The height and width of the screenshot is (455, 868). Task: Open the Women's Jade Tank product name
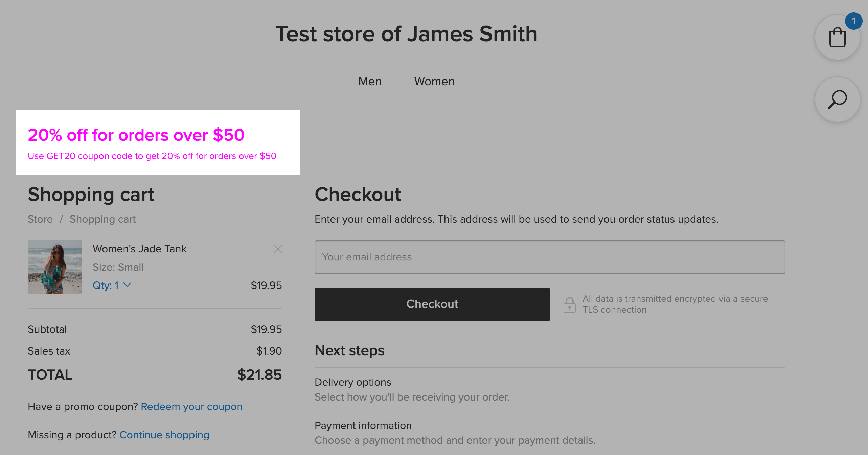(139, 249)
